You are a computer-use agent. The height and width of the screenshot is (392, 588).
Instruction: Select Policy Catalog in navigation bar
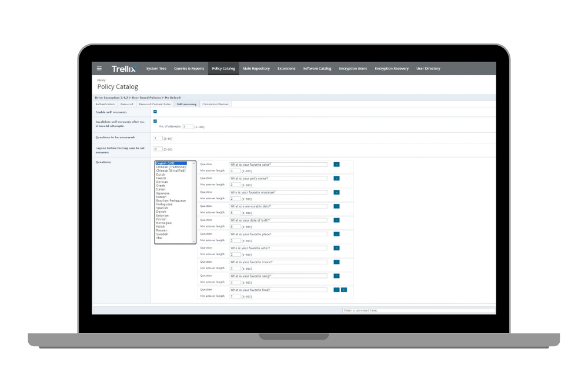point(223,69)
